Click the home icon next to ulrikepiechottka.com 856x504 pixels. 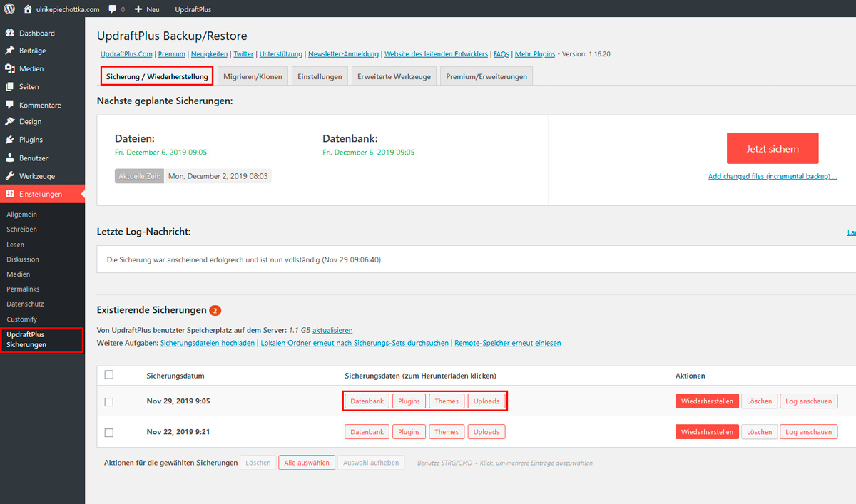point(29,9)
